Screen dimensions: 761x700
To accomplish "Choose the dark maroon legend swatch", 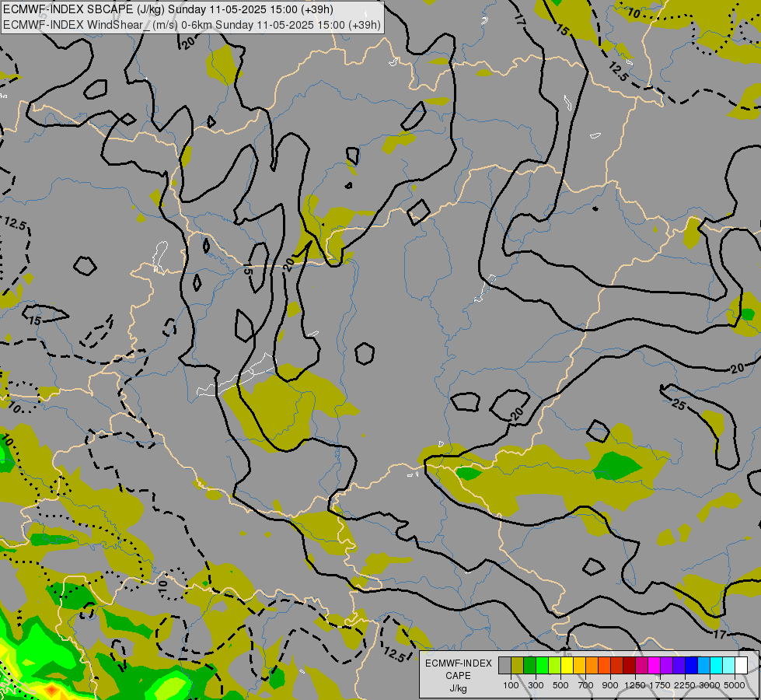I will (x=630, y=665).
